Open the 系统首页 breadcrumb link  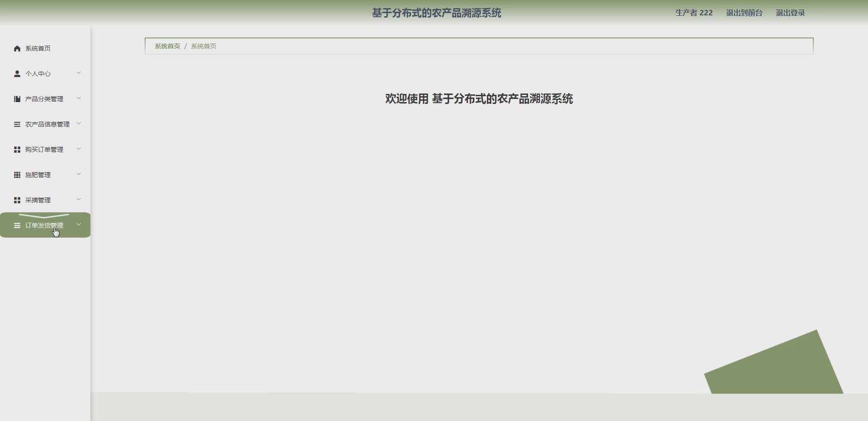[166, 46]
